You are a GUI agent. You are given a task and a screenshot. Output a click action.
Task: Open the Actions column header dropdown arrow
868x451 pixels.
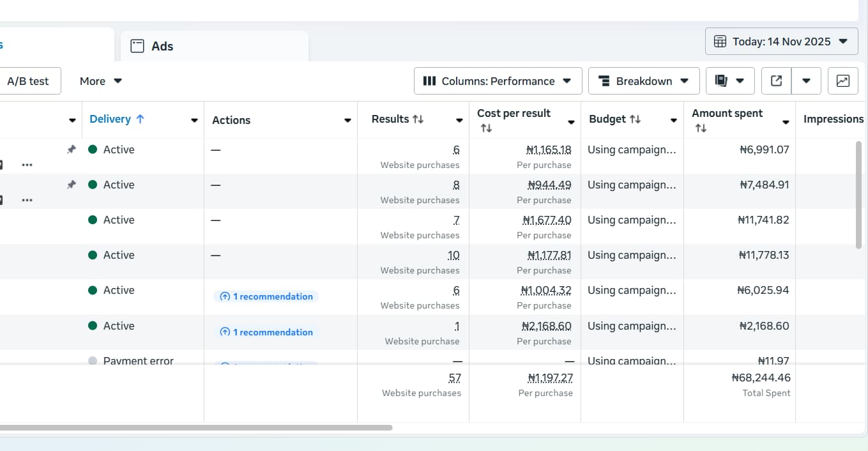tap(347, 121)
